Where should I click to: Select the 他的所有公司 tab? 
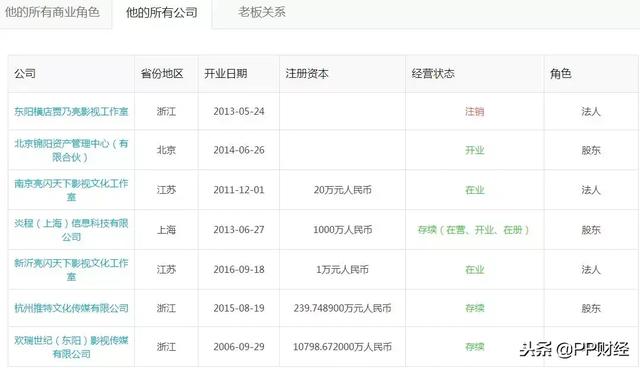[162, 13]
